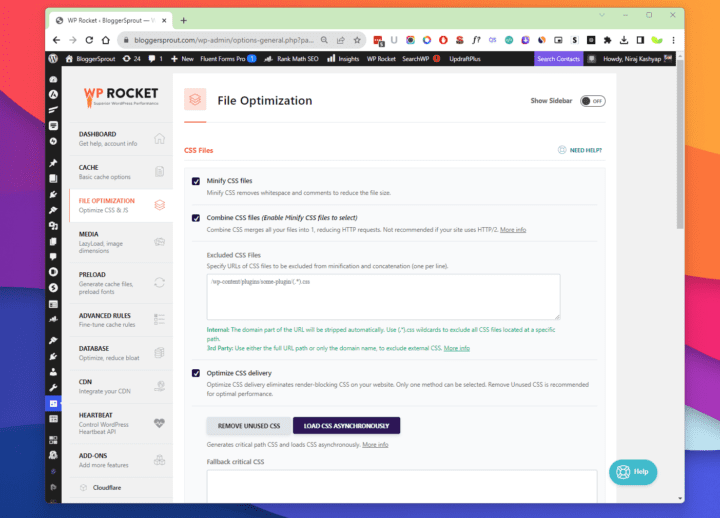Open Advanced Rules section

point(121,320)
